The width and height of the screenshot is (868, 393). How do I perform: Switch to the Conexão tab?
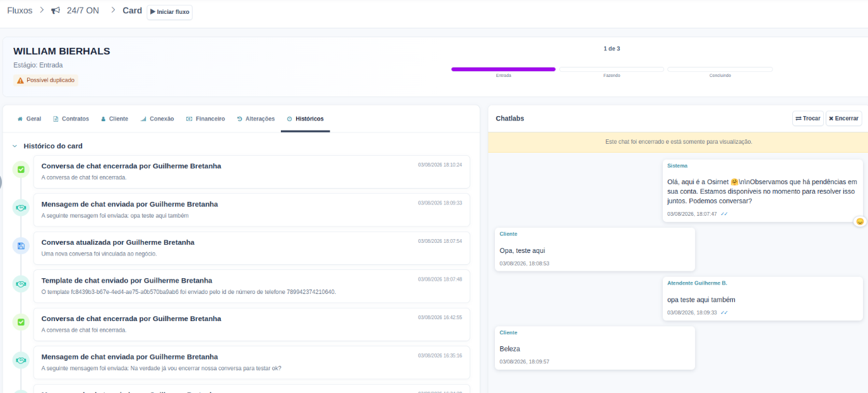pos(157,119)
